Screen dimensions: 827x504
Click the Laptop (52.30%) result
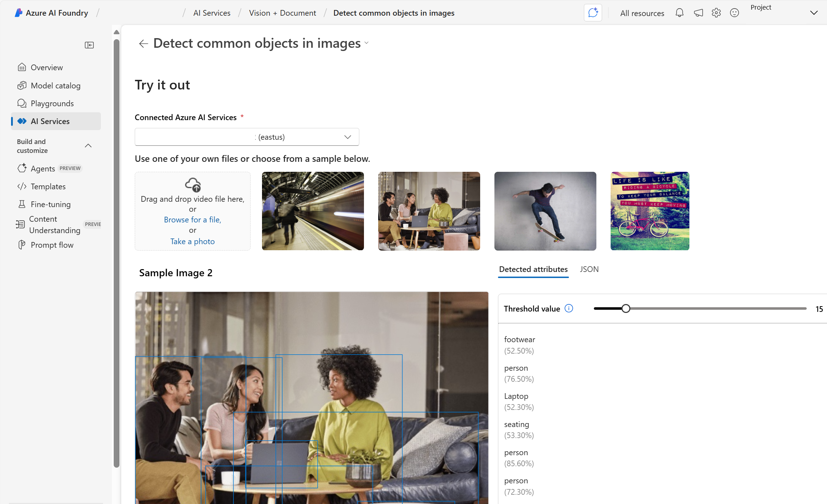click(519, 401)
